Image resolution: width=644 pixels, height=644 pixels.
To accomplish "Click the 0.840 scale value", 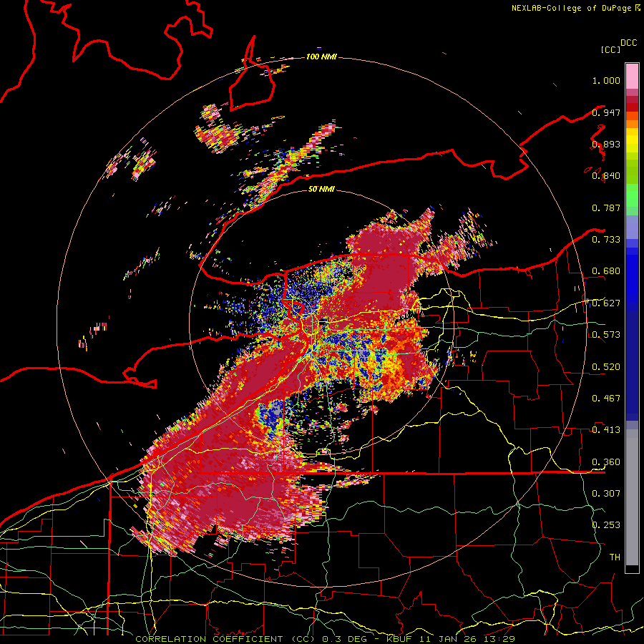I will coord(606,176).
